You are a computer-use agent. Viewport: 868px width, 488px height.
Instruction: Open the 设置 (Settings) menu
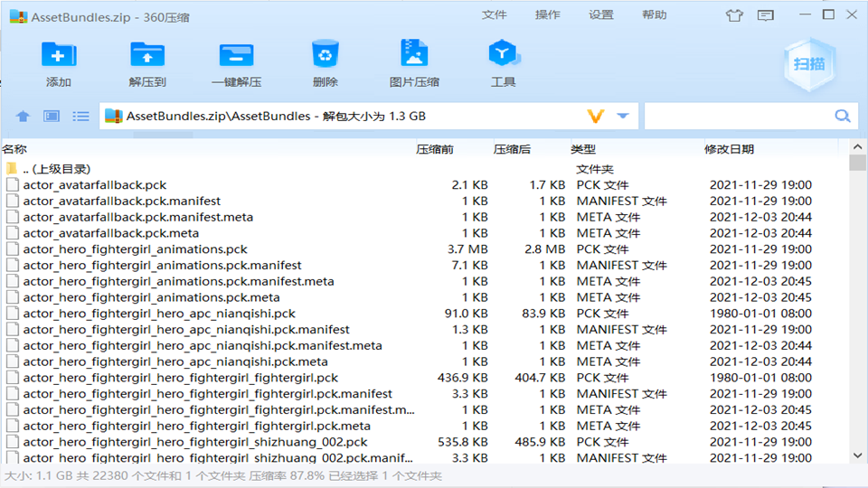click(x=601, y=15)
